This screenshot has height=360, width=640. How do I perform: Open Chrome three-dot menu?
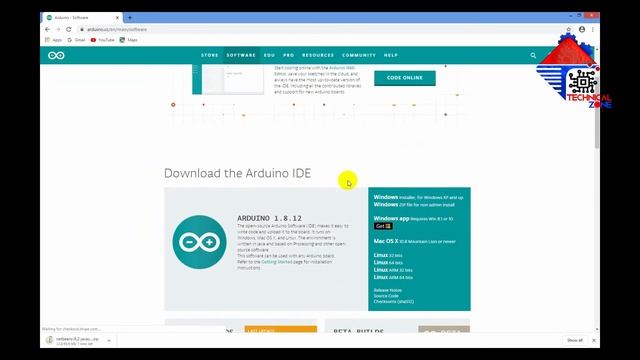(593, 29)
